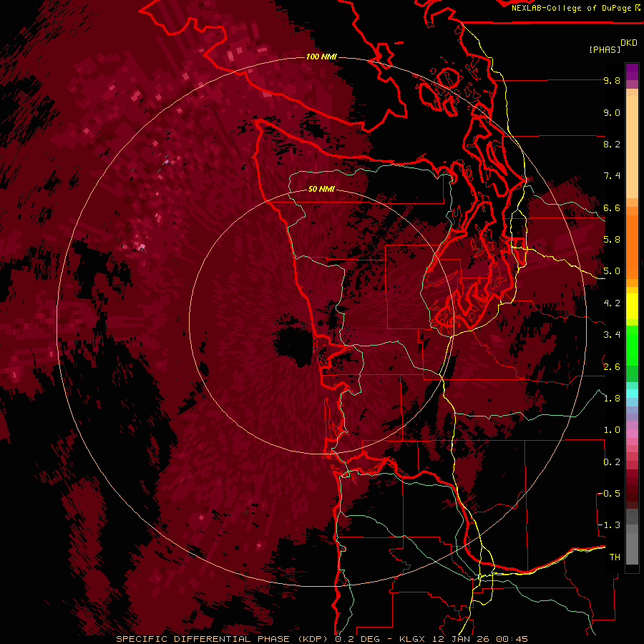Click the 8.2 value on the scale
This screenshot has height=644, width=644.
(612, 144)
